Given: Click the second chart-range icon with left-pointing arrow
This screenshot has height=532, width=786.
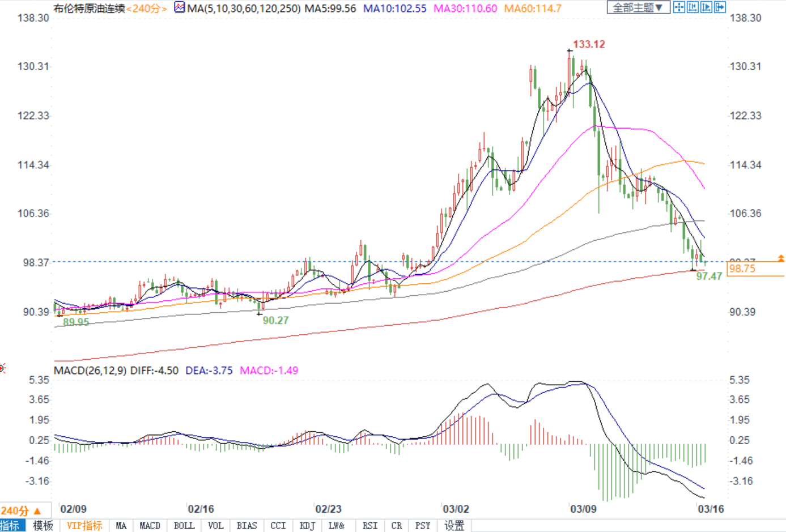Looking at the screenshot, I should [x=692, y=7].
